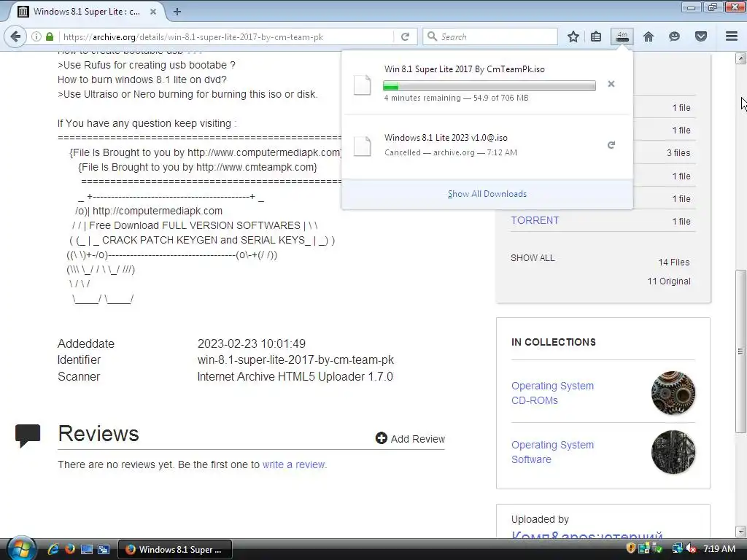Click the Operating System Software thumbnail
Image resolution: width=747 pixels, height=560 pixels.
click(673, 452)
